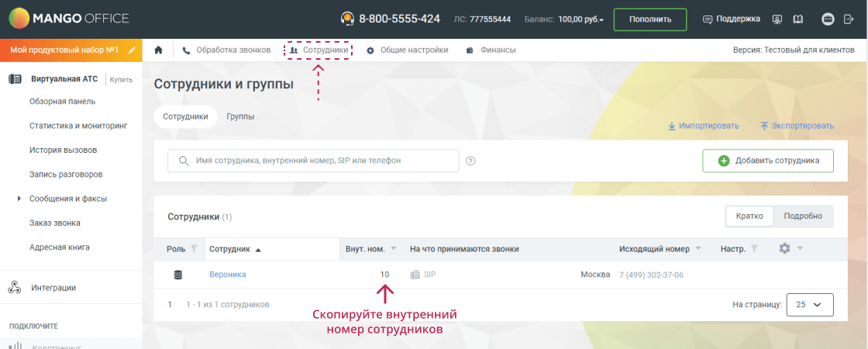The image size is (868, 349).
Task: Open Обзорная панель in sidebar
Action: pyautogui.click(x=63, y=102)
